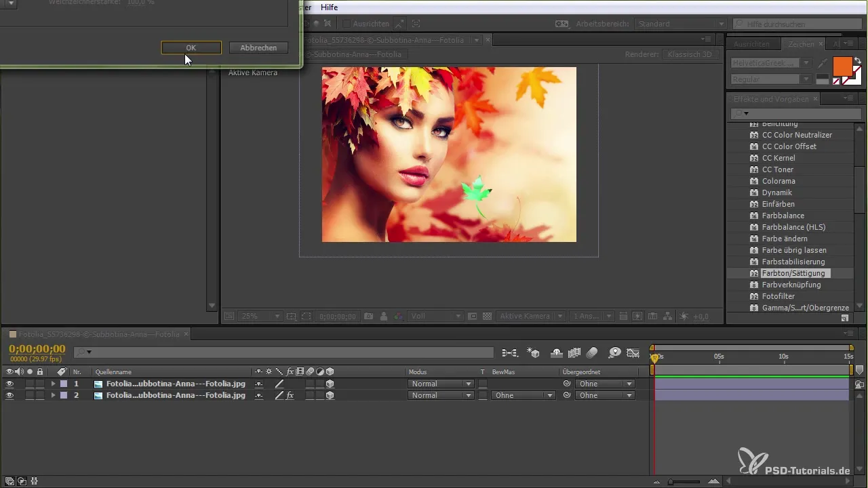The height and width of the screenshot is (488, 868).
Task: Toggle fast previews icon
Action: (x=637, y=317)
